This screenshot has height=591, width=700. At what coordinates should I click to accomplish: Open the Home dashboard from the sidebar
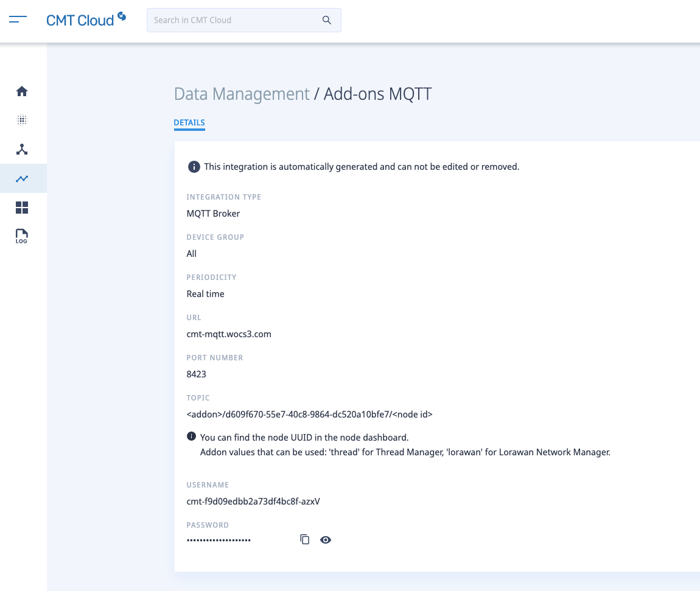22,91
